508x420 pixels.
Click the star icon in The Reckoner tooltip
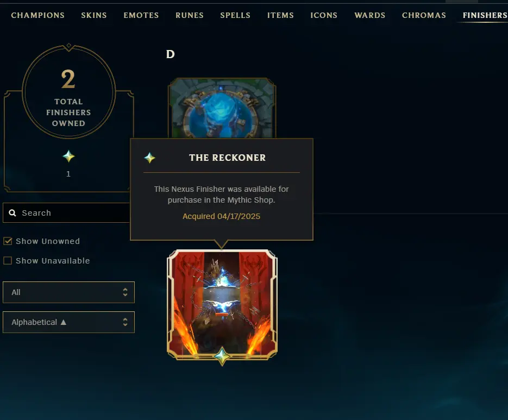coord(149,158)
